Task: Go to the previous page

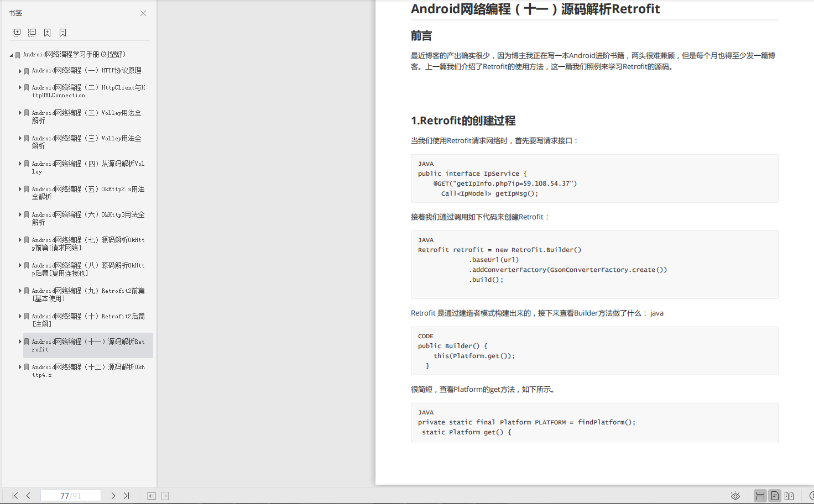Action: (x=28, y=496)
